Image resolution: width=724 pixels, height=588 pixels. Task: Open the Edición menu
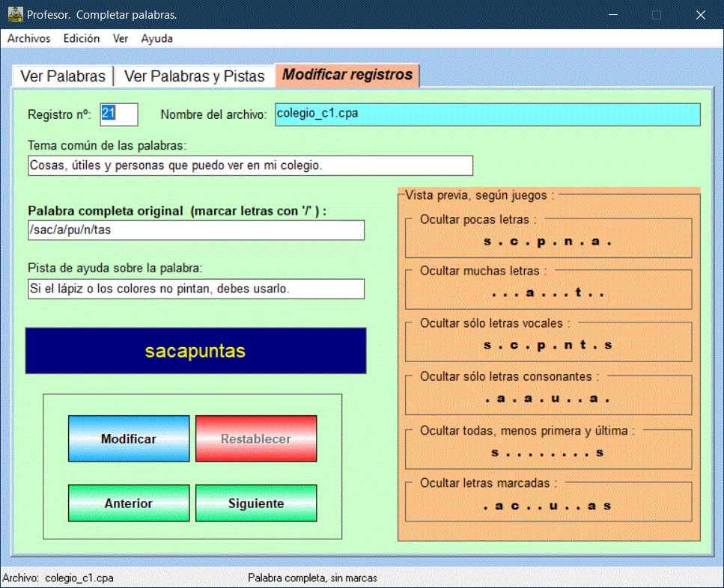[82, 38]
